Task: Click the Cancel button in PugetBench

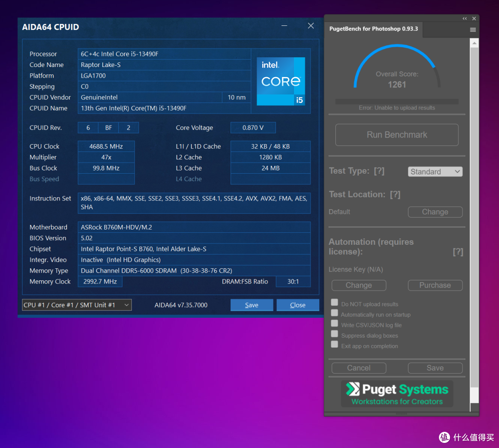Action: [x=359, y=368]
